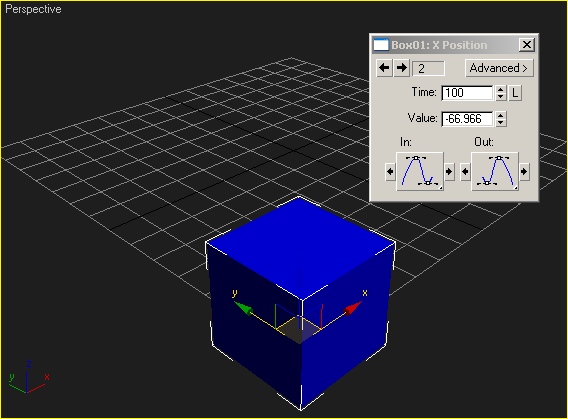Screen dimensions: 568x419
Task: Decrease Time spinner down arrow
Action: [501, 97]
